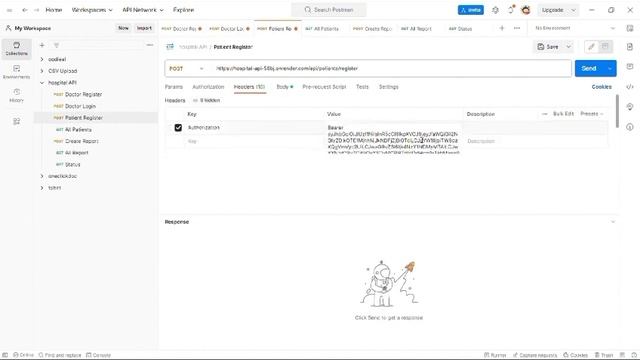Open the Cookies link

click(x=601, y=87)
